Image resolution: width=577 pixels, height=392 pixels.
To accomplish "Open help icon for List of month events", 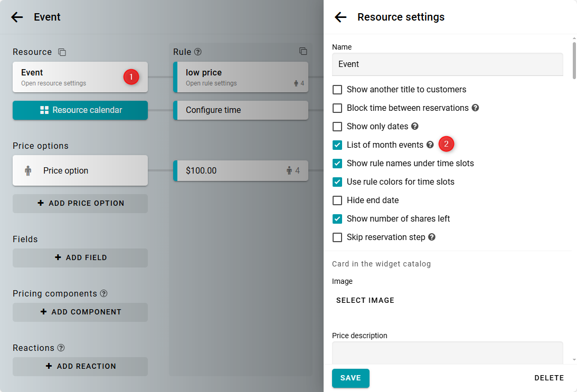I will pos(430,145).
